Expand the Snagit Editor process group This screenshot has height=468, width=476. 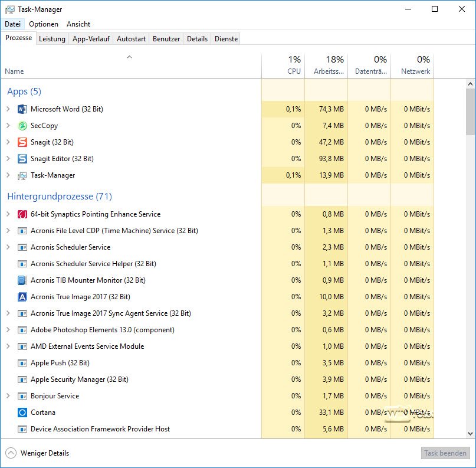click(x=8, y=158)
